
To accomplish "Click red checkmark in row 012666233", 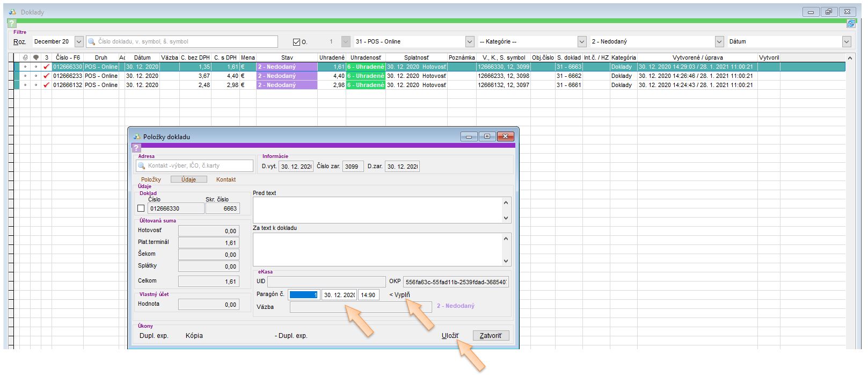I will click(x=46, y=76).
